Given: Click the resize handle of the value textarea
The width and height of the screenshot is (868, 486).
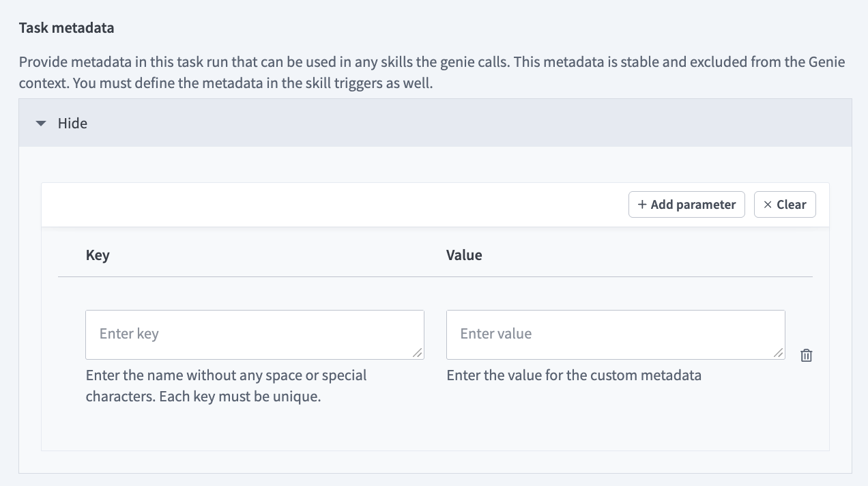Looking at the screenshot, I should coord(779,354).
